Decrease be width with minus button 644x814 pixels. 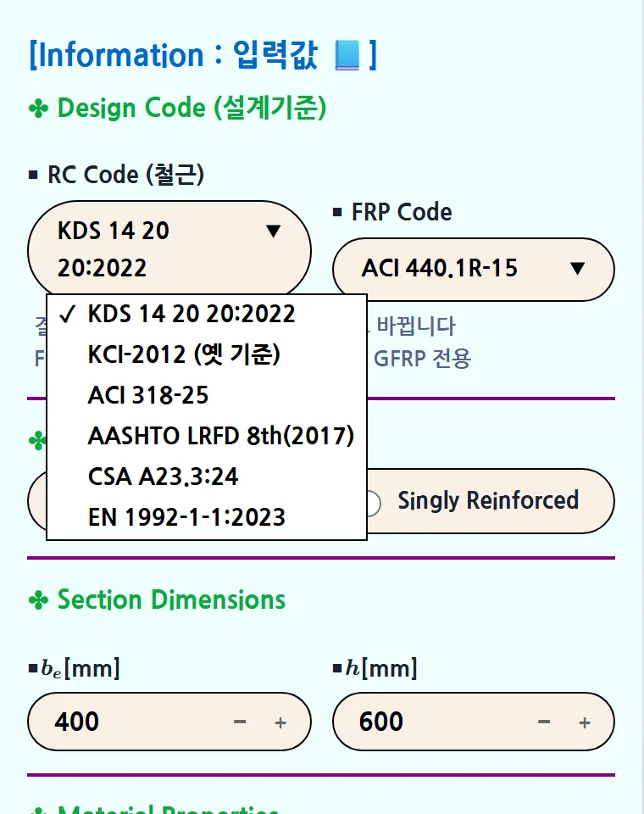240,722
